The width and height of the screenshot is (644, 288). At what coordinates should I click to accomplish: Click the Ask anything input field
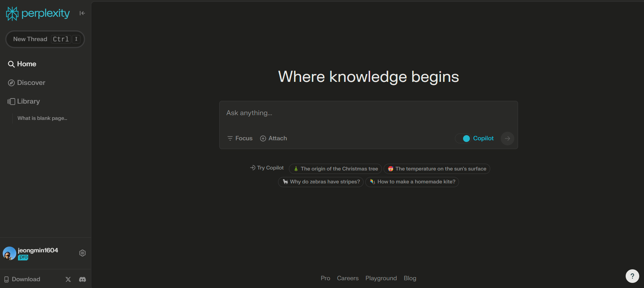368,113
